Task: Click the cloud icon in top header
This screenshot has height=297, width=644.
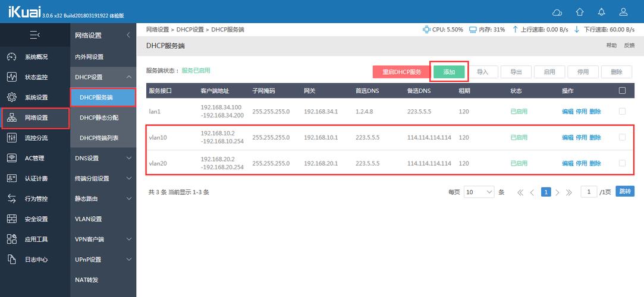Action: [x=557, y=12]
